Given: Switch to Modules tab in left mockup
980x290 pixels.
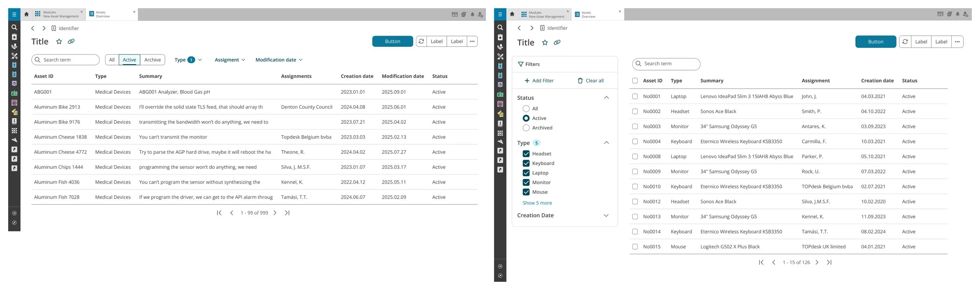Looking at the screenshot, I should point(59,15).
